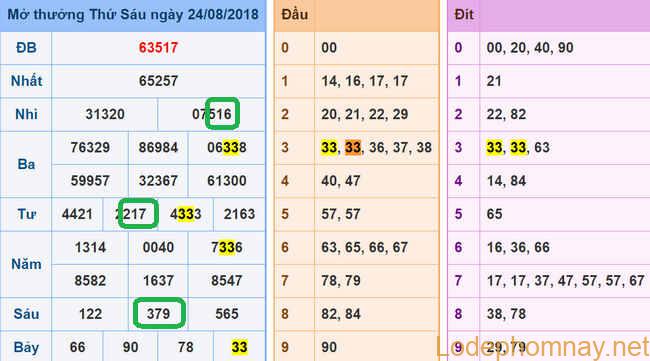Click '57, 57' in the Đầu table
Screen dimensions: 650x361
click(341, 214)
